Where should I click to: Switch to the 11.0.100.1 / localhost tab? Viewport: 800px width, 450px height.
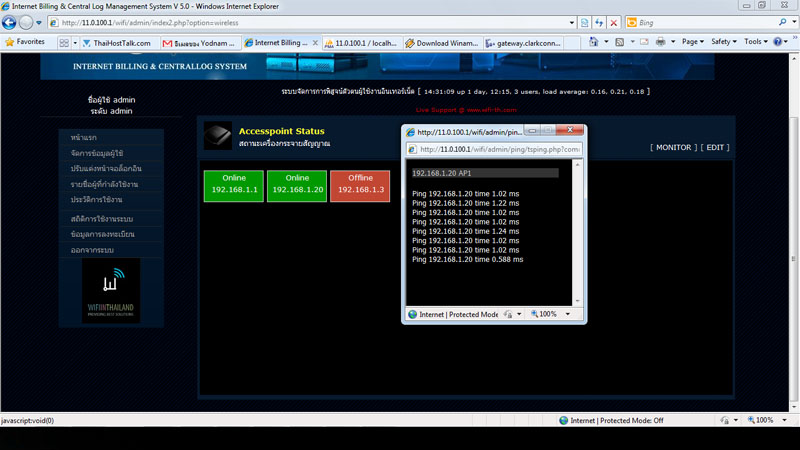pyautogui.click(x=362, y=43)
